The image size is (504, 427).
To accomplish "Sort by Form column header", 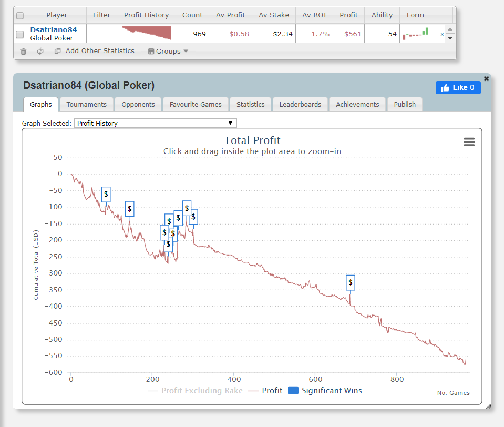I will [415, 15].
